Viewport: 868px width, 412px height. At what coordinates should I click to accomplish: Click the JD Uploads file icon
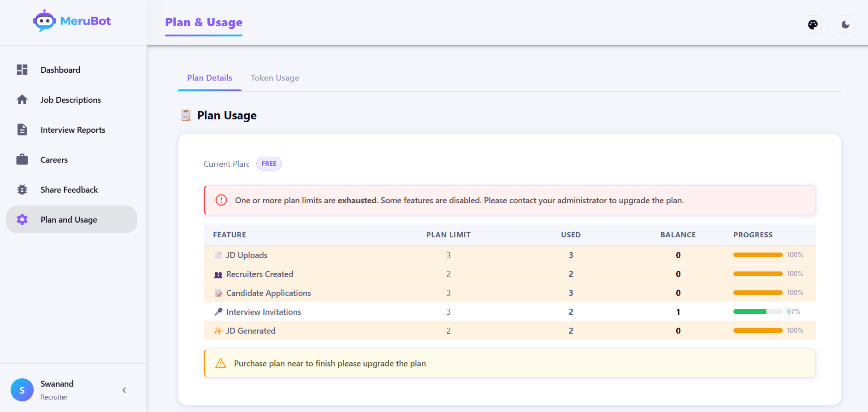(x=218, y=255)
